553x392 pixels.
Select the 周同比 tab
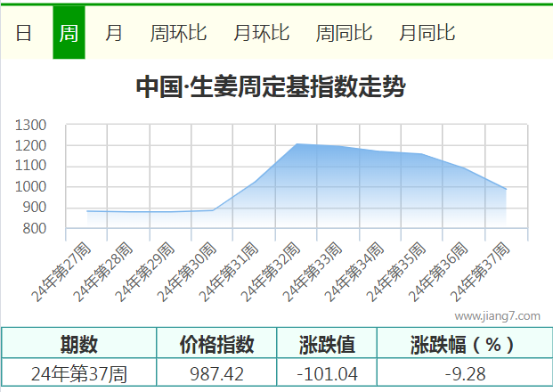tap(344, 33)
